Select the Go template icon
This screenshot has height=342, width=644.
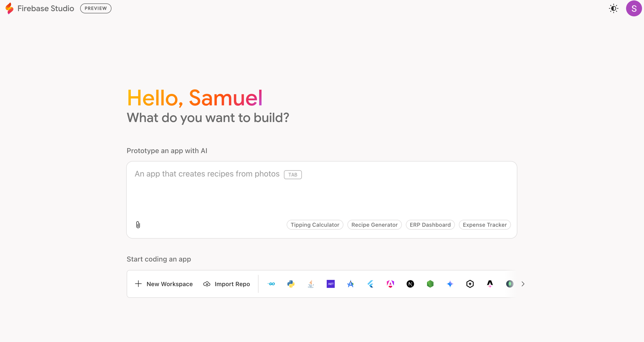point(271,284)
